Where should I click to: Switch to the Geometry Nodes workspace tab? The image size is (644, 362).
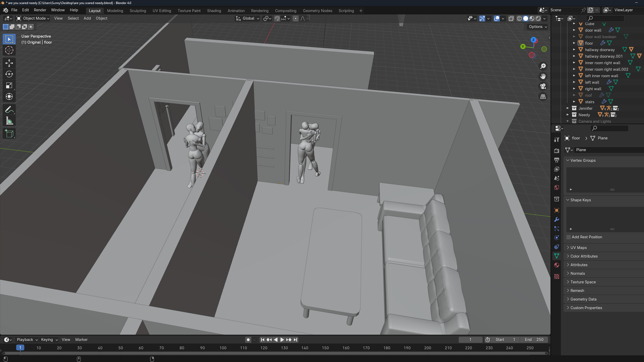coord(317,11)
